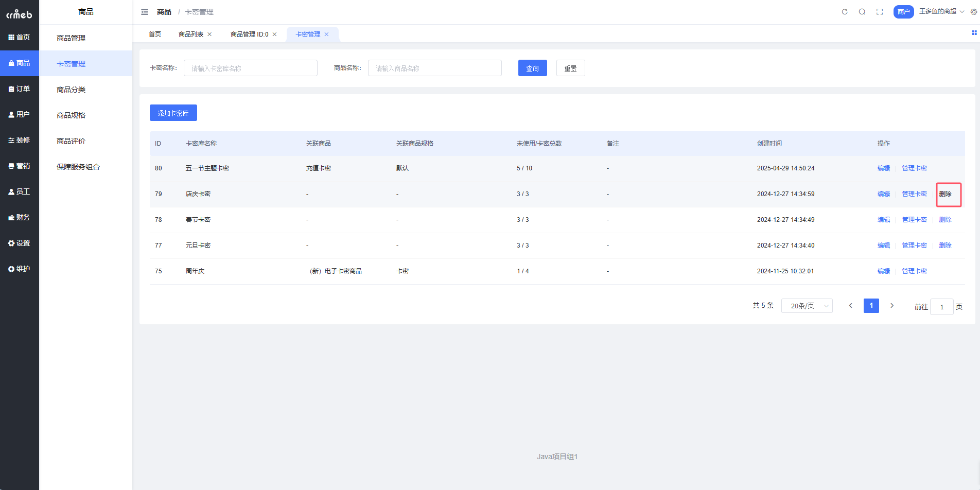Click 删除 for 店庆卡密 row
Viewport: 980px width, 490px height.
[945, 194]
